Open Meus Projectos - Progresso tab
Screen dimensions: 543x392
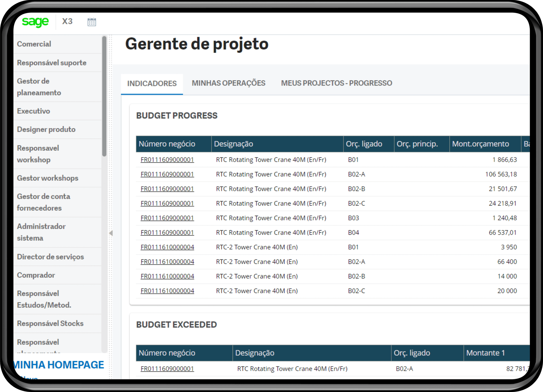pyautogui.click(x=336, y=83)
